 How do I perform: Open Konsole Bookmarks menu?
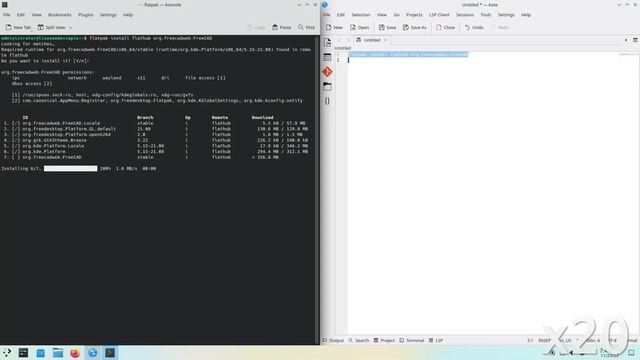click(60, 15)
